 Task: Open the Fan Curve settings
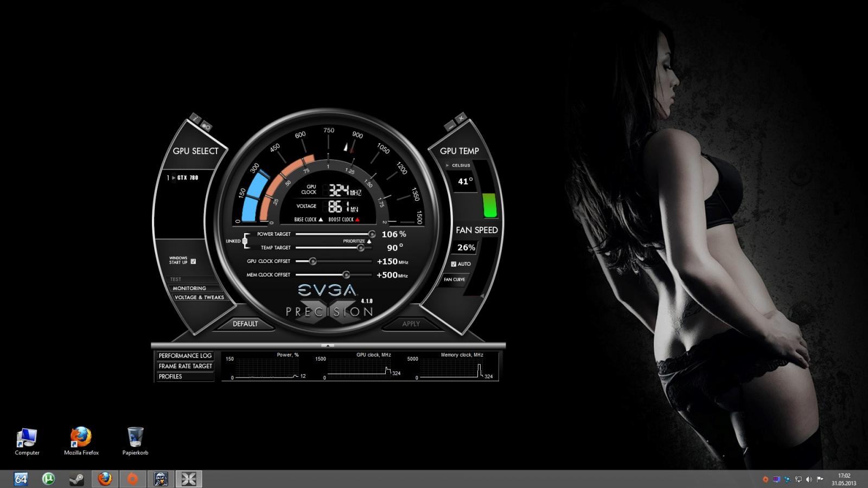tap(455, 280)
